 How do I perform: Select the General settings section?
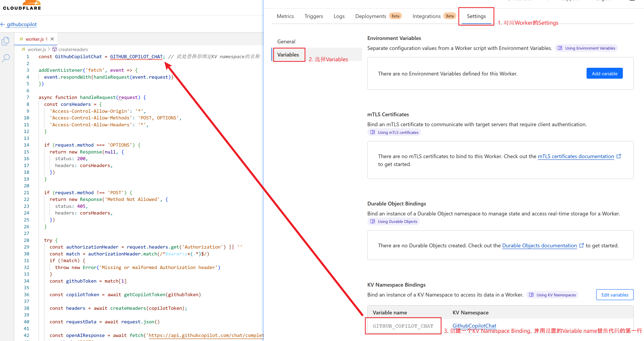(x=286, y=42)
